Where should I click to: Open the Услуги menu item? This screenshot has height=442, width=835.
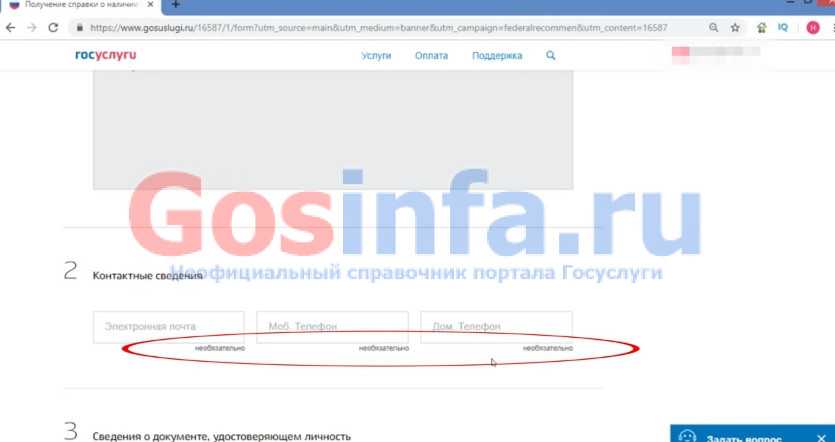tap(376, 55)
